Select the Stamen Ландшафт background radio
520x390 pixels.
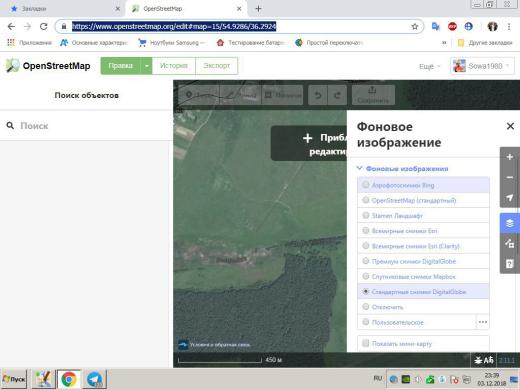(366, 215)
